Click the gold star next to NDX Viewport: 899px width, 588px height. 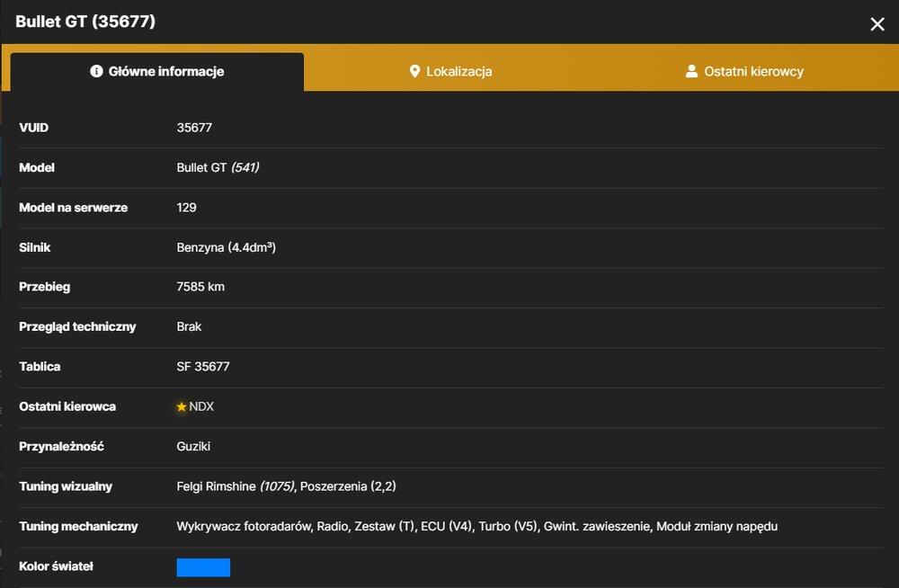[x=182, y=406]
